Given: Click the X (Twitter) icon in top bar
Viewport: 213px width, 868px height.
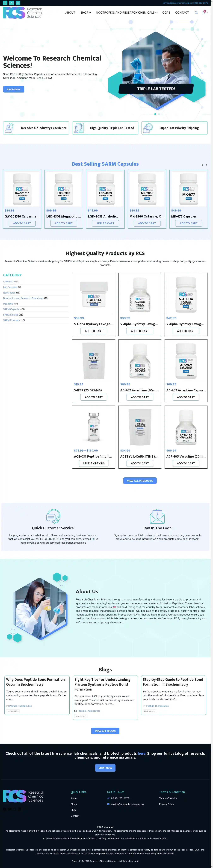Looking at the screenshot, I should pyautogui.click(x=12, y=3).
